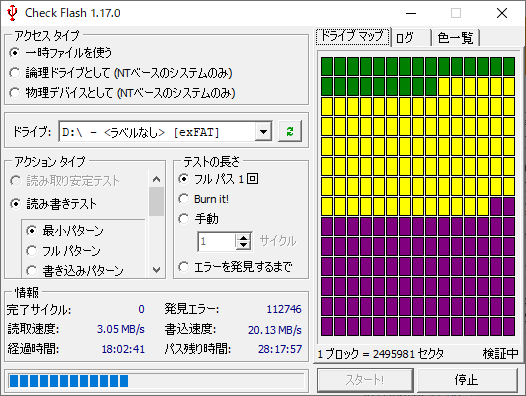This screenshot has width=526, height=396.
Task: Click first green block in drive map
Action: click(x=327, y=66)
